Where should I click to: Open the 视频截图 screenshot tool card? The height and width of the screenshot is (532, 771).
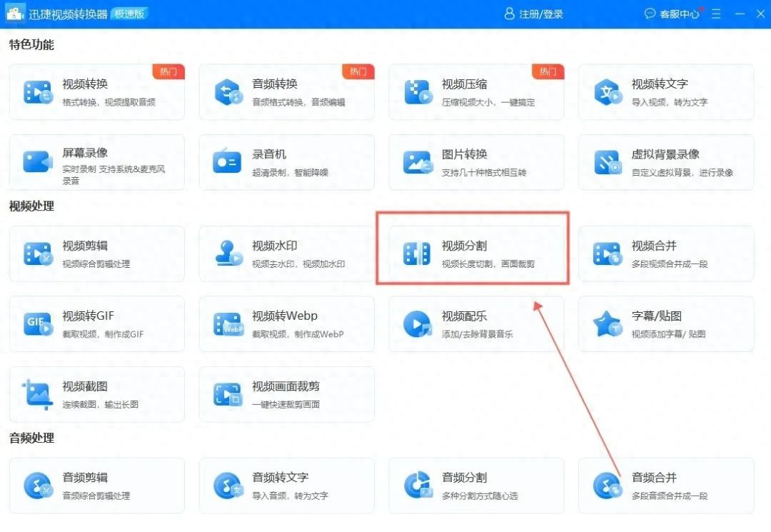pyautogui.click(x=96, y=394)
